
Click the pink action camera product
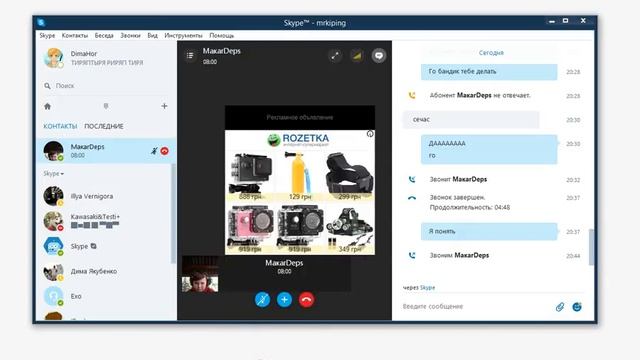coord(250,229)
